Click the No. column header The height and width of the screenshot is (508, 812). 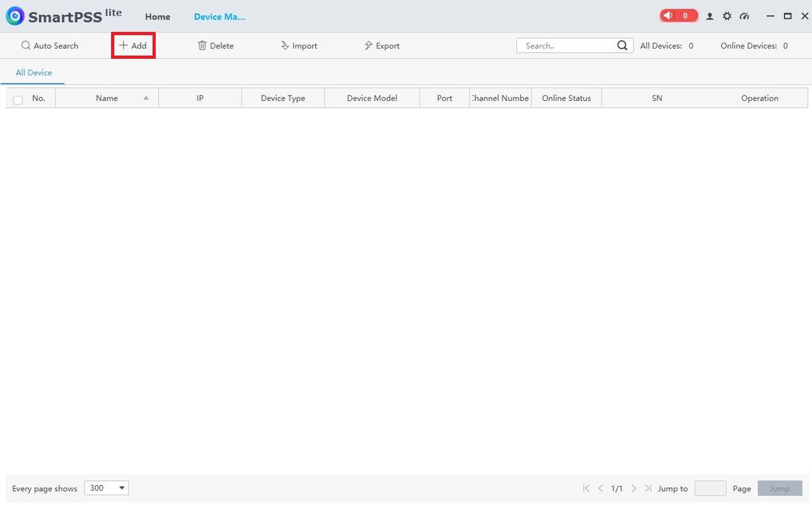coord(39,98)
